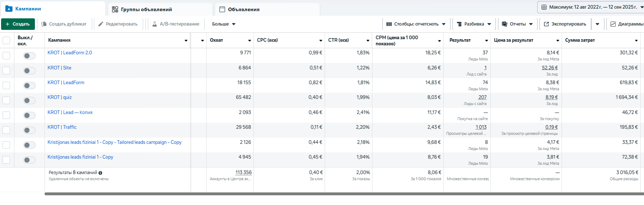644x205 pixels.
Task: Select all campaigns with the header checkbox
Action: coord(6,40)
